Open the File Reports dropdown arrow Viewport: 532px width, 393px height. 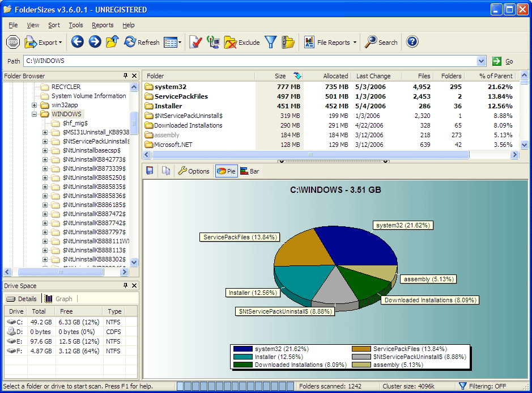click(355, 43)
